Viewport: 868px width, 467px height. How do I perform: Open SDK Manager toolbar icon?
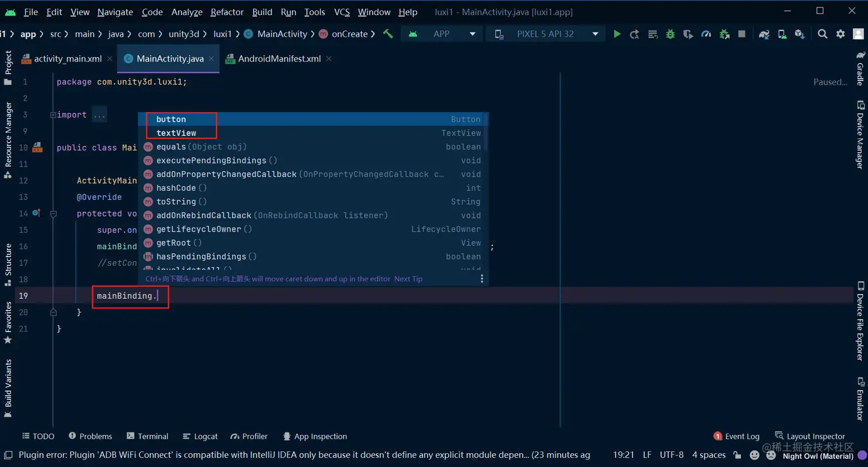coord(800,34)
